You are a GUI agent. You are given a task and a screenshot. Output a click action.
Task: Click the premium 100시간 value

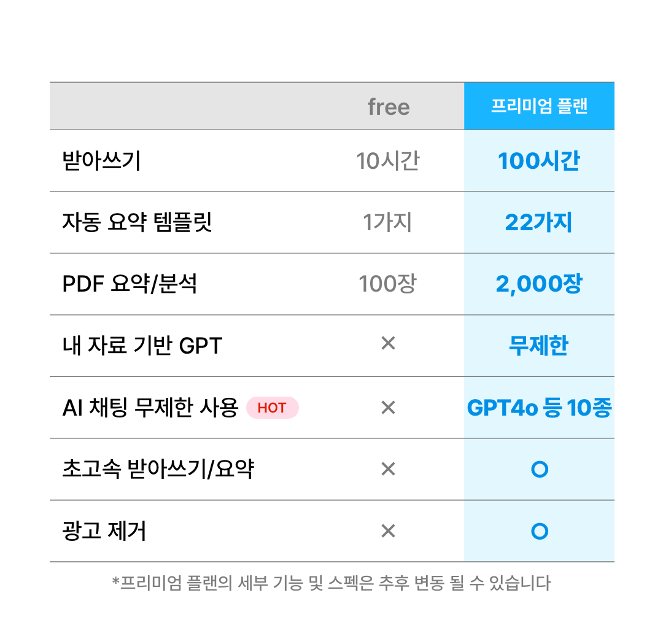point(539,161)
